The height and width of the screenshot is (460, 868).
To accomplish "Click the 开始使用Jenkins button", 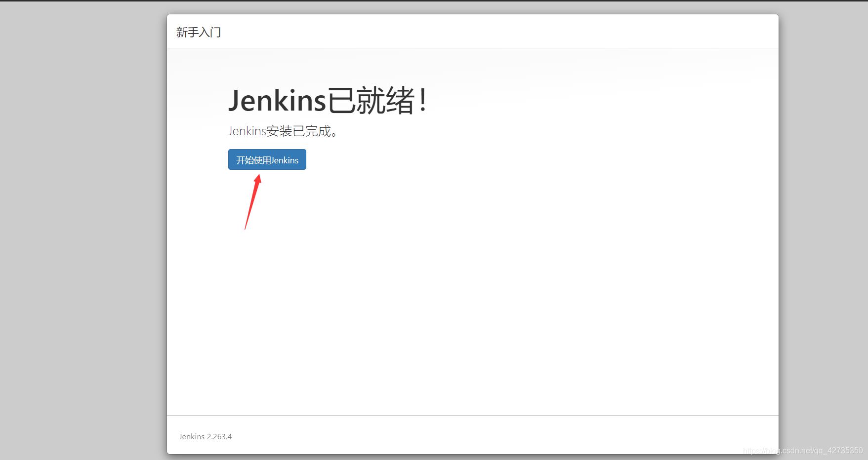I will point(267,159).
